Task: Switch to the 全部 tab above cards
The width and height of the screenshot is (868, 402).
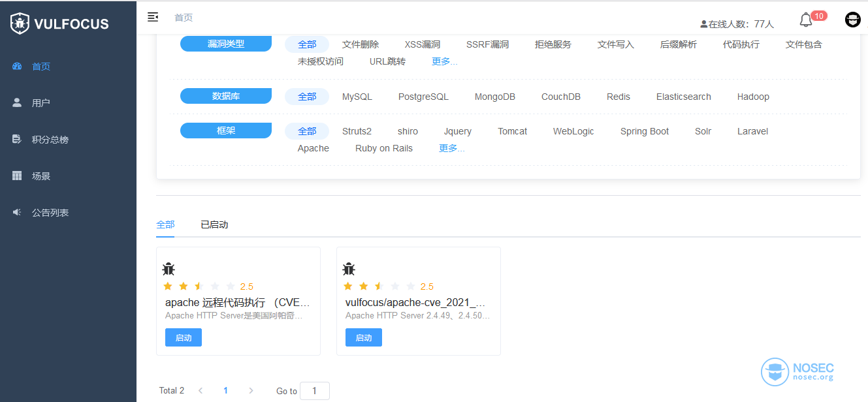Action: pos(165,224)
